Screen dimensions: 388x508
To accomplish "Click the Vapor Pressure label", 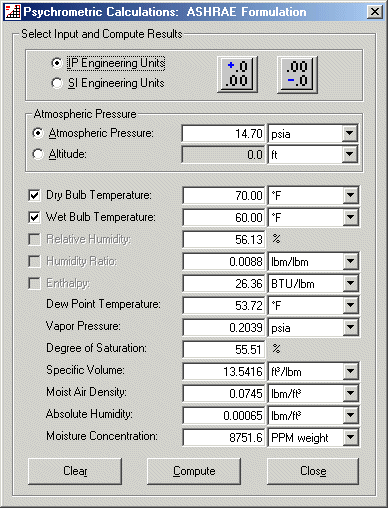I will [83, 326].
